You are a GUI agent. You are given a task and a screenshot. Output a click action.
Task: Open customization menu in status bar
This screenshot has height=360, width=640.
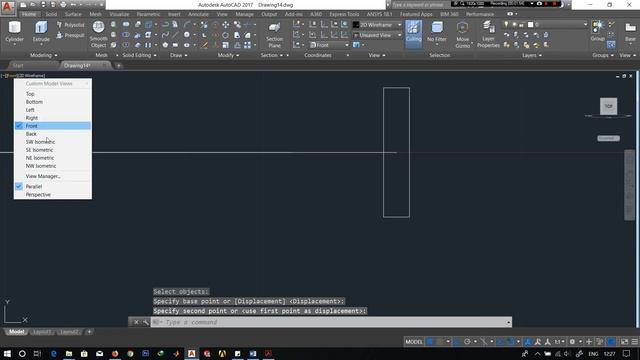(x=635, y=342)
